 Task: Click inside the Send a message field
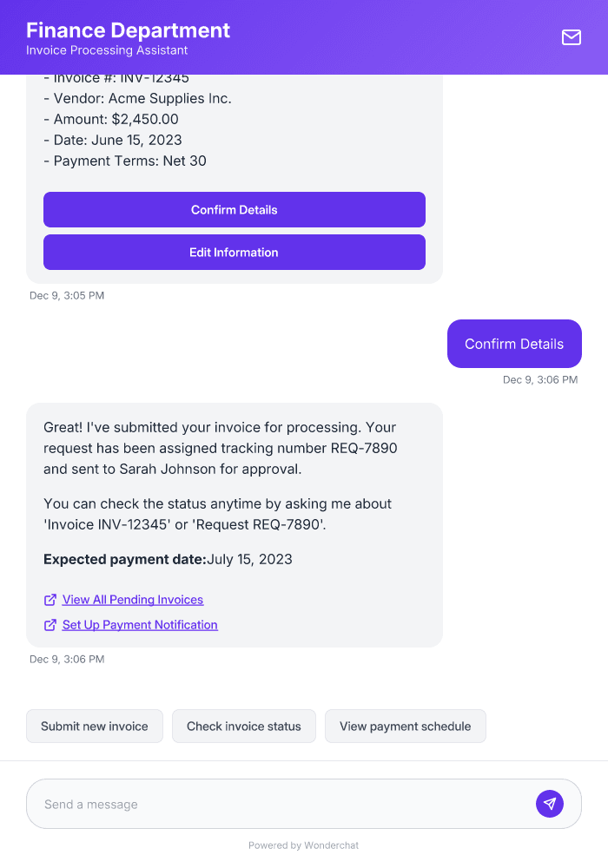tap(261, 803)
